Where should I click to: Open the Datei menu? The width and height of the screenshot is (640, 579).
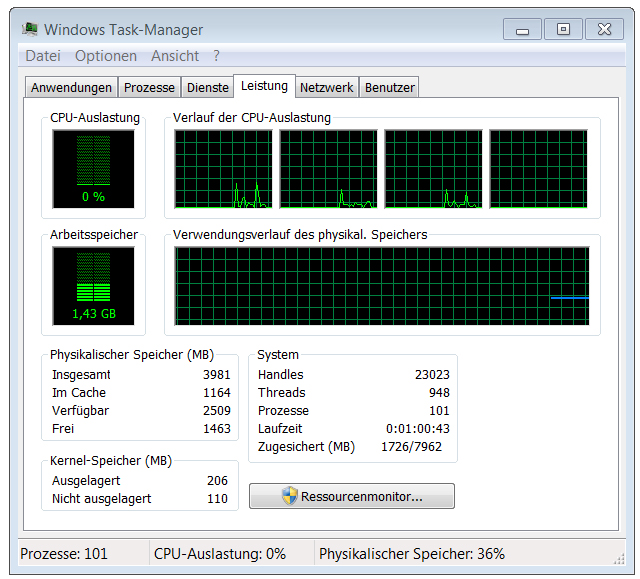click(x=43, y=55)
